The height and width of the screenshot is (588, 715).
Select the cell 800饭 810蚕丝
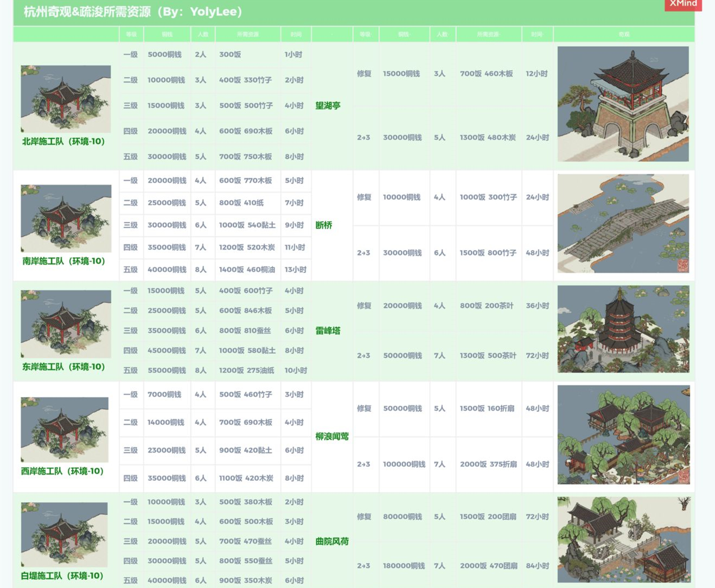click(245, 330)
